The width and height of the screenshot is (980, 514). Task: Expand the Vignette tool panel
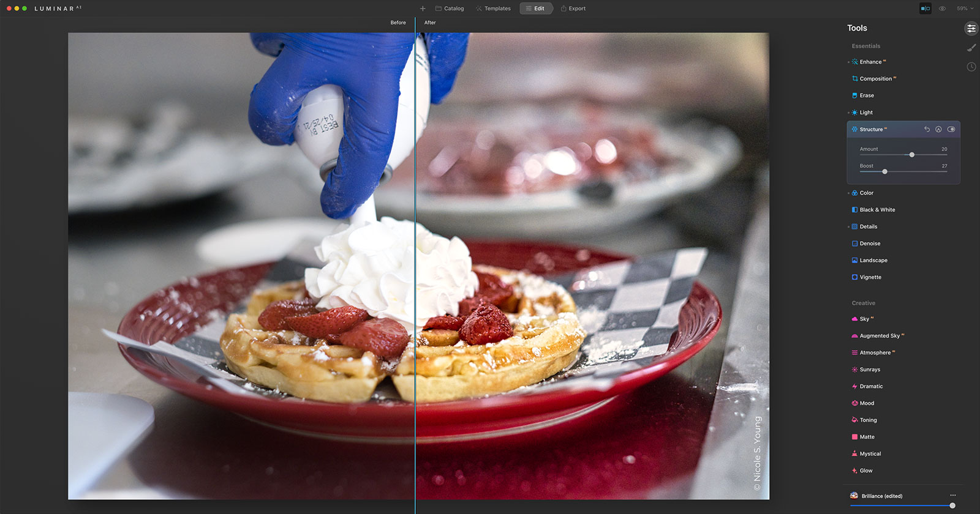[x=870, y=277]
